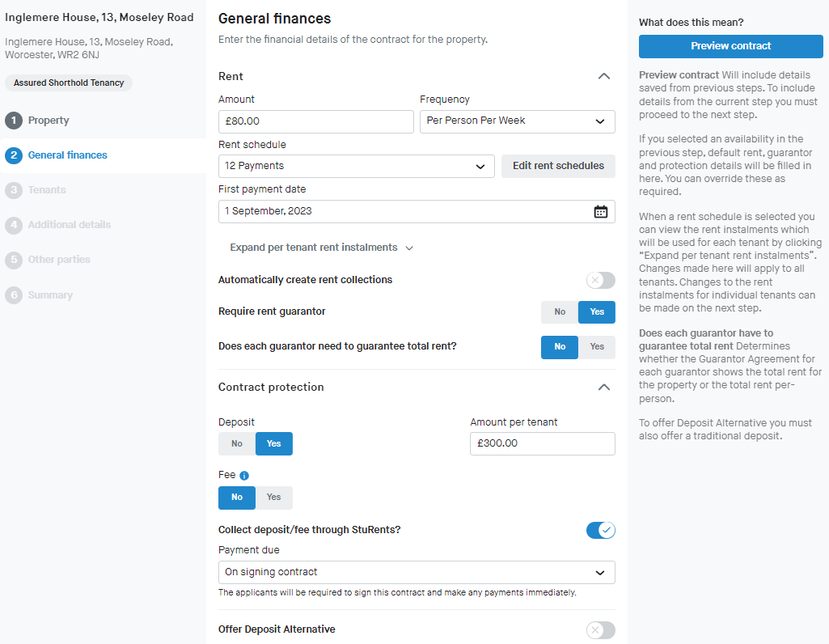Image resolution: width=829 pixels, height=644 pixels.
Task: Turn off Collect deposit/fee through StuRents
Action: [600, 531]
